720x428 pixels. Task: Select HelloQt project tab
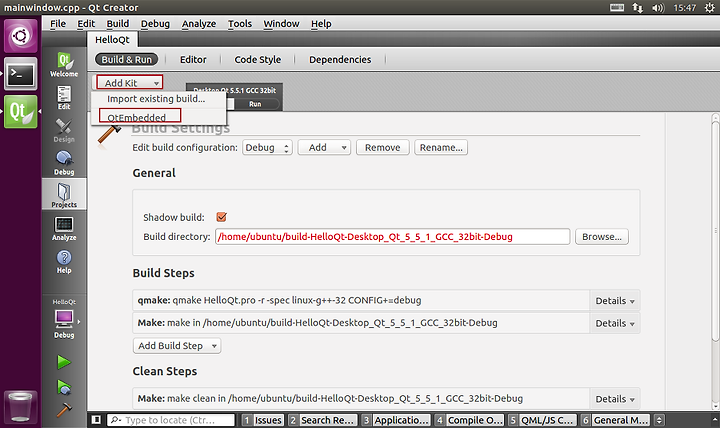112,39
